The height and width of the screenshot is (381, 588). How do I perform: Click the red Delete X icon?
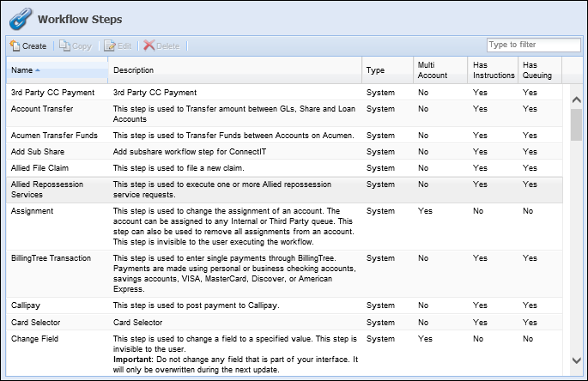(149, 45)
